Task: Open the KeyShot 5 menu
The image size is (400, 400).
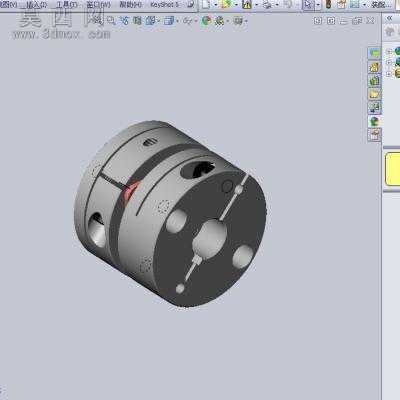Action: pyautogui.click(x=165, y=4)
